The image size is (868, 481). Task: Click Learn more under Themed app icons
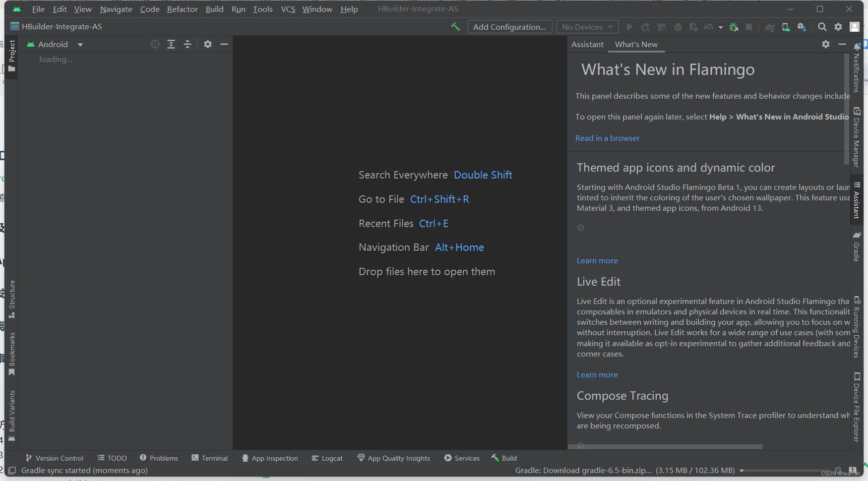pyautogui.click(x=597, y=260)
